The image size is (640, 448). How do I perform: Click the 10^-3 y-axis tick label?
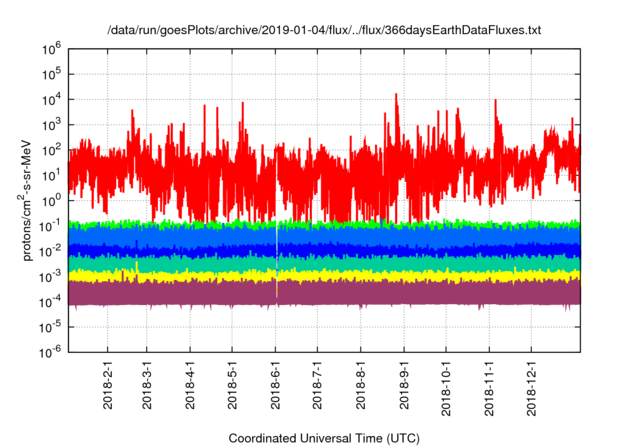[x=51, y=277]
